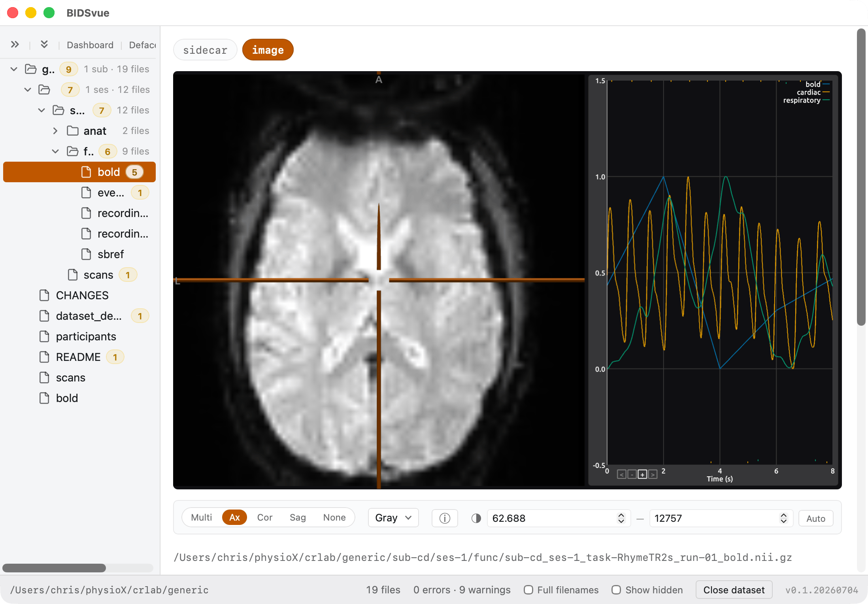868x604 pixels.
Task: Click the warning badge 6 on the 9 files folder
Action: (x=108, y=151)
